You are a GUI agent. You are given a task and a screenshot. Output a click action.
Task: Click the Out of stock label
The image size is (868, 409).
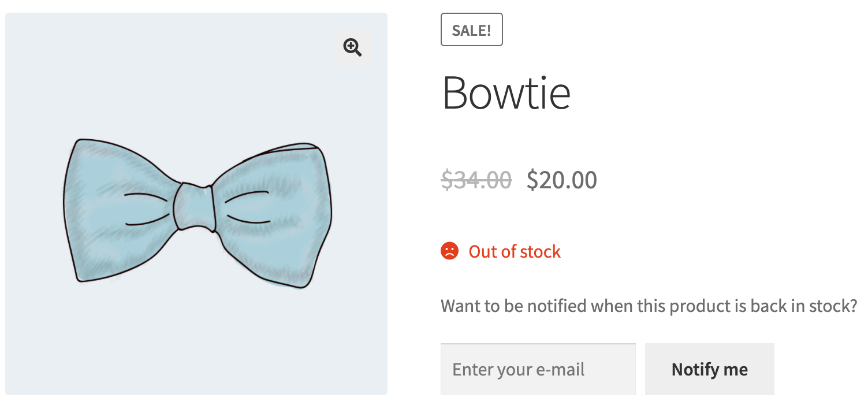point(513,251)
